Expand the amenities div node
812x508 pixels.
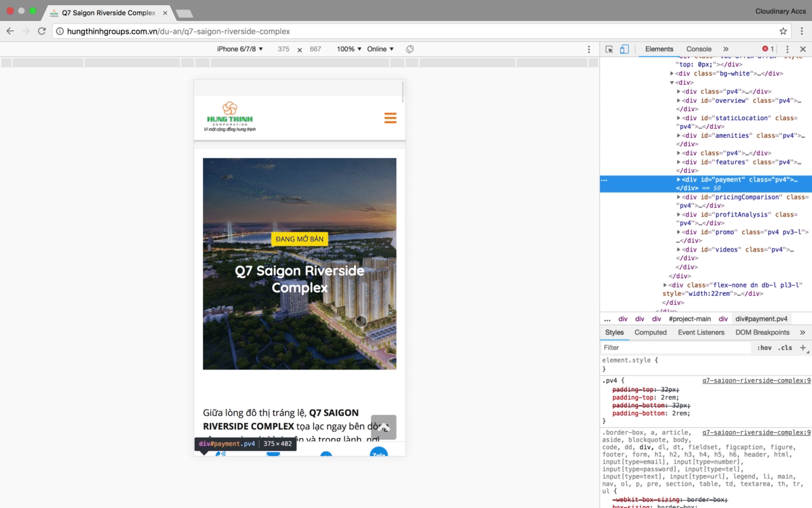click(x=679, y=136)
